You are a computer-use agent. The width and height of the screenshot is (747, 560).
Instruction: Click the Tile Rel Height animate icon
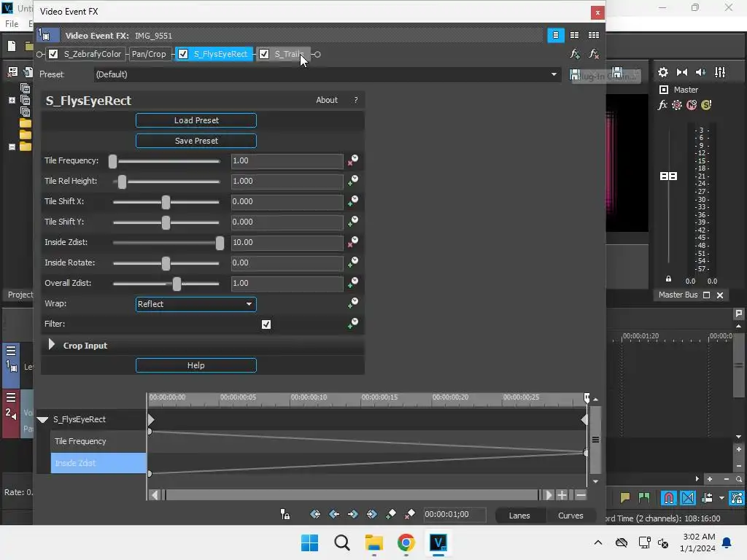click(352, 181)
